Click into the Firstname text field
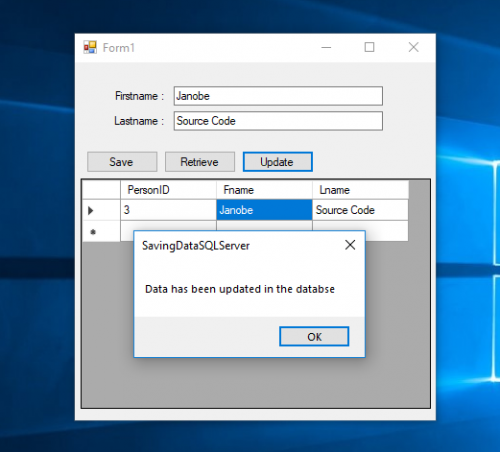Image resolution: width=500 pixels, height=452 pixels. [x=278, y=96]
